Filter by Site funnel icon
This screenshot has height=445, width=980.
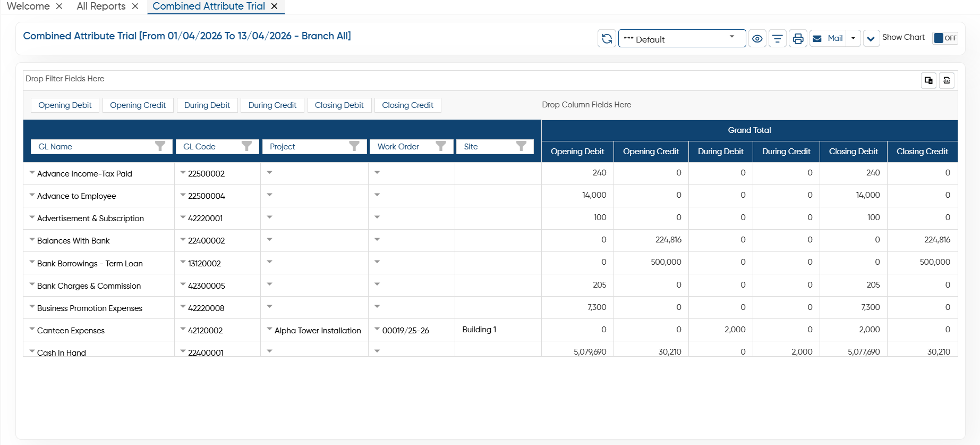[x=522, y=146]
